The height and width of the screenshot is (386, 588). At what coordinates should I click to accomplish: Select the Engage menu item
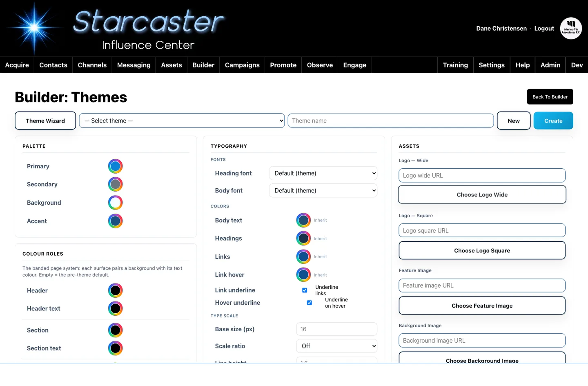point(355,65)
